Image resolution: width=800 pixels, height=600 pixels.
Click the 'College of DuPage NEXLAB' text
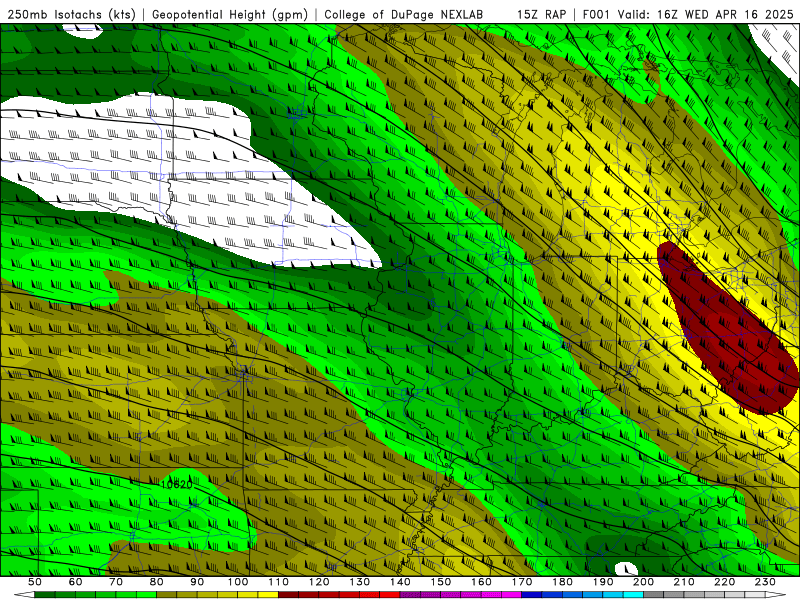pos(404,14)
